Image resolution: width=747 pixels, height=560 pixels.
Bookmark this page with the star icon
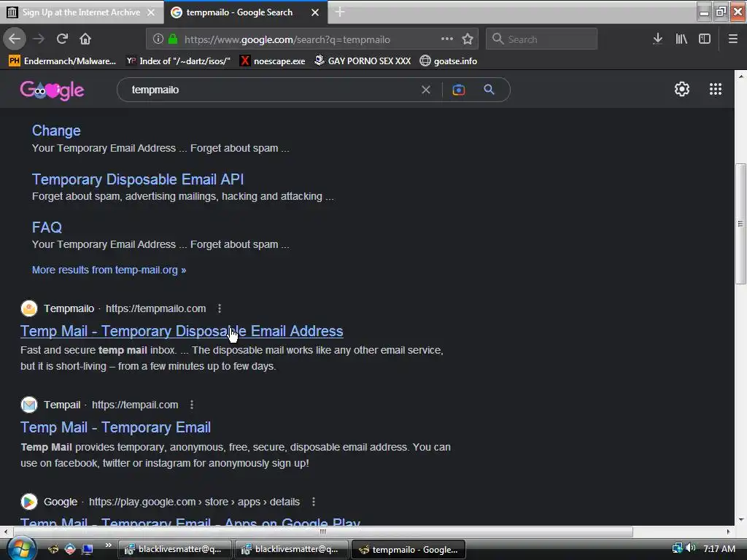pos(468,39)
